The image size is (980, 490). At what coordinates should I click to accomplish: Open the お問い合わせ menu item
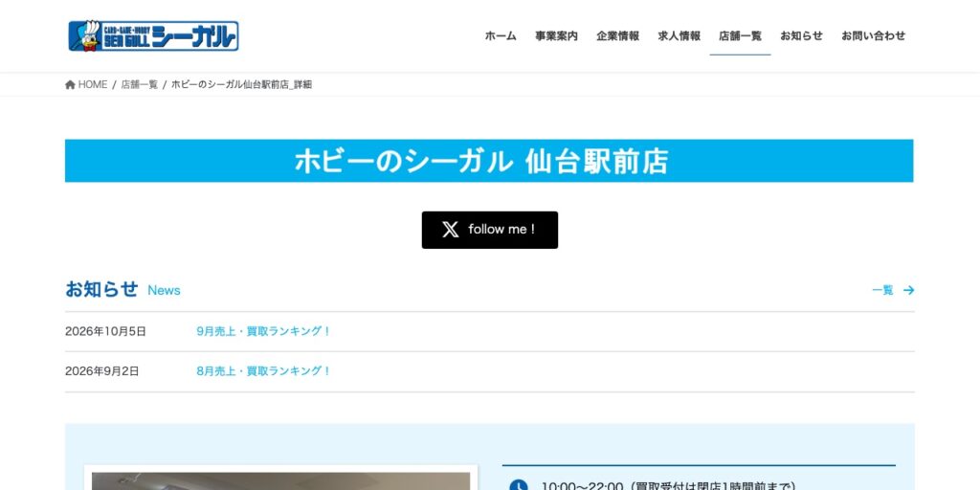point(873,35)
